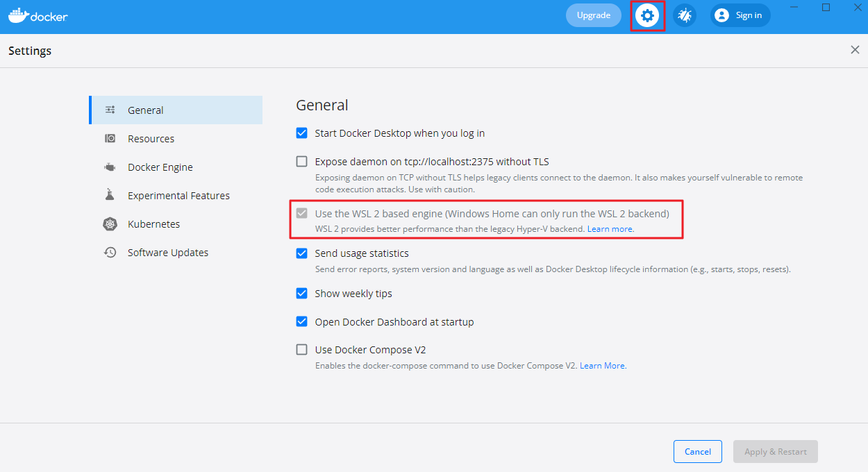Screen dimensions: 868x472
Task: Open the Kubernetes settings section
Action: (176, 224)
